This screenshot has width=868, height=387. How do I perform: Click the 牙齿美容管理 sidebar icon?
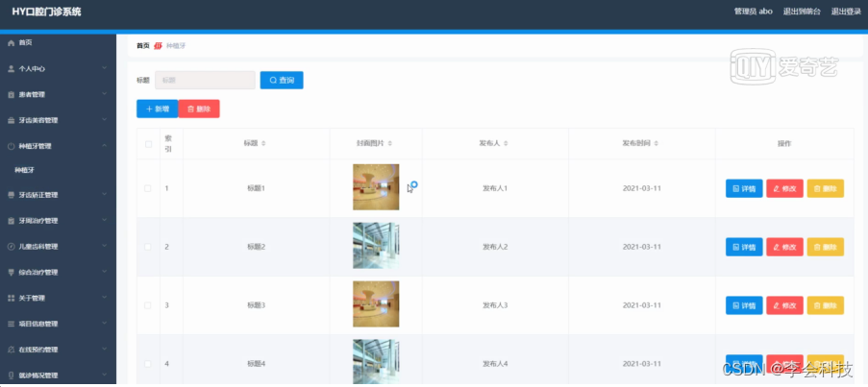point(12,121)
